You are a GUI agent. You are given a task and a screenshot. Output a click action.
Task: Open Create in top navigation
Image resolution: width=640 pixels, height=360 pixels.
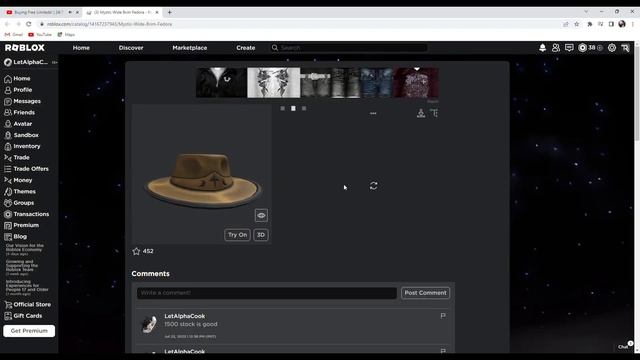coord(246,48)
